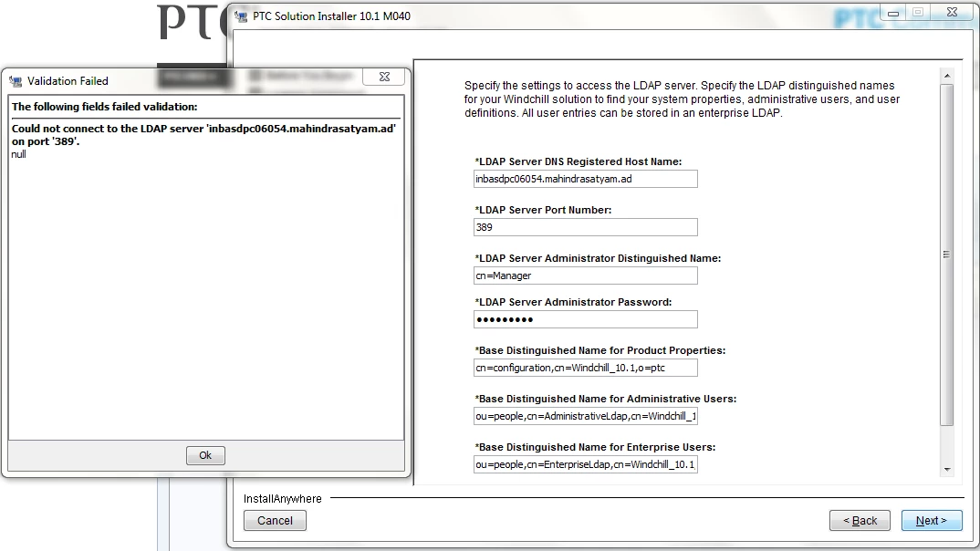
Task: Click the PTC Solution Installer title icon
Action: tap(241, 16)
